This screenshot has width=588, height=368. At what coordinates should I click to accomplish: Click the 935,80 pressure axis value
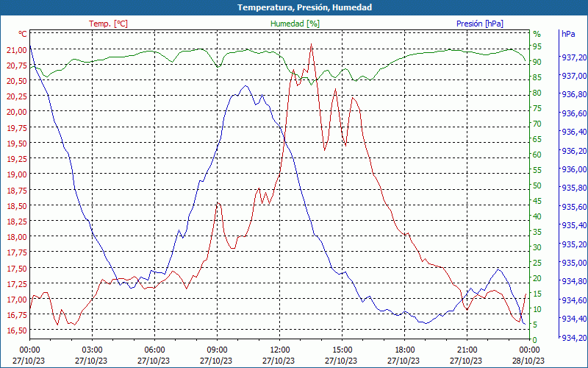[x=574, y=188]
